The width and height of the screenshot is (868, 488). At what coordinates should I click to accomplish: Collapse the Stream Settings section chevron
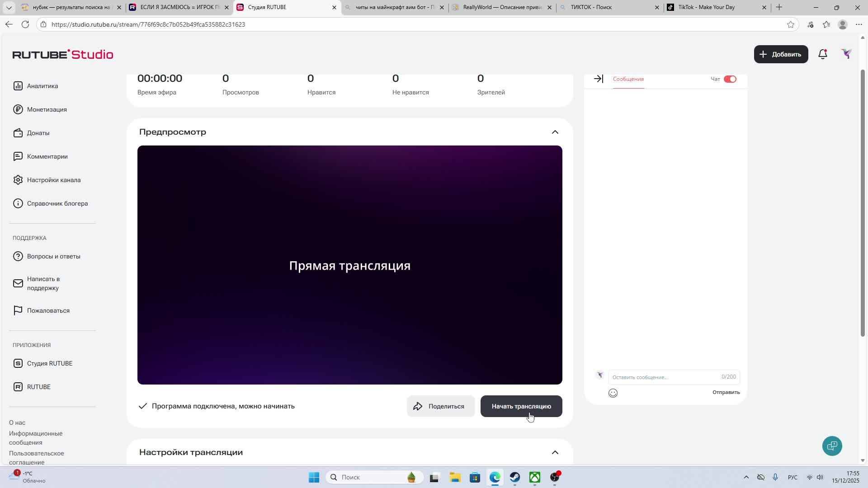555,452
